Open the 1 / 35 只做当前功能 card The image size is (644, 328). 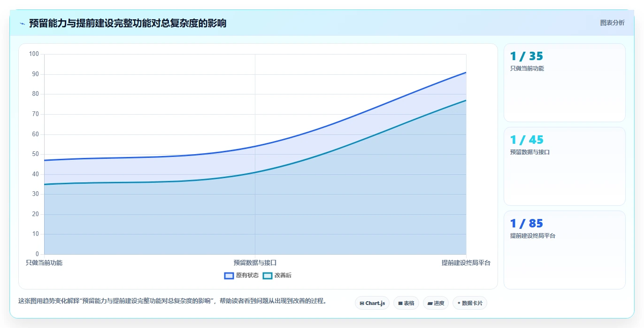click(x=565, y=83)
